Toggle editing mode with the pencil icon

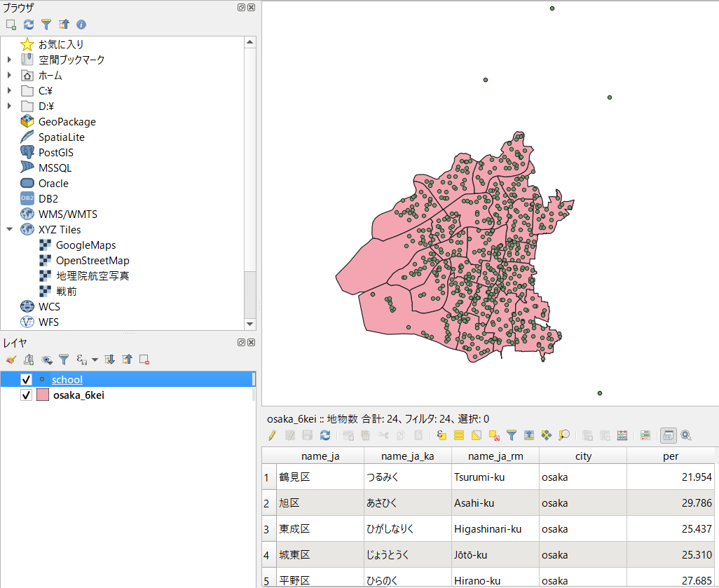pos(273,435)
